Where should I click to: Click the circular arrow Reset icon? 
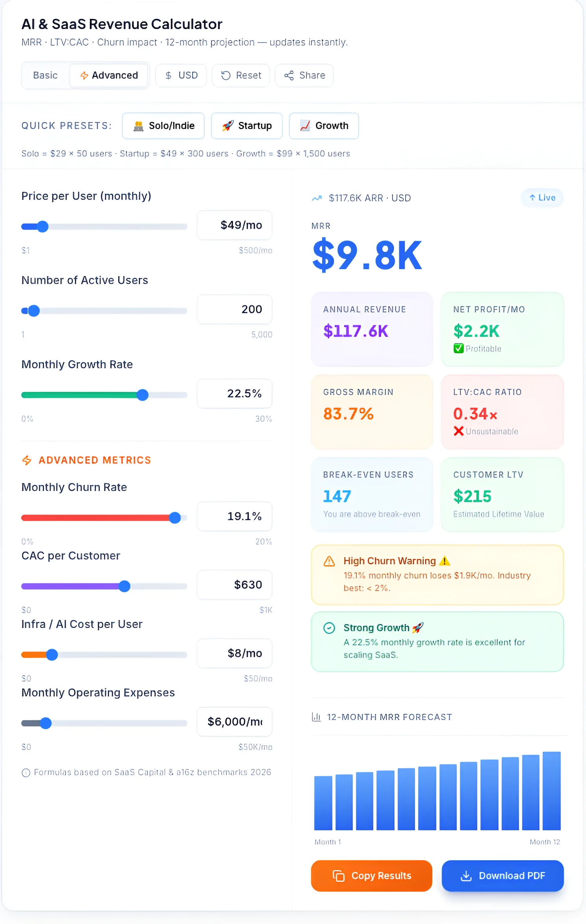point(226,75)
